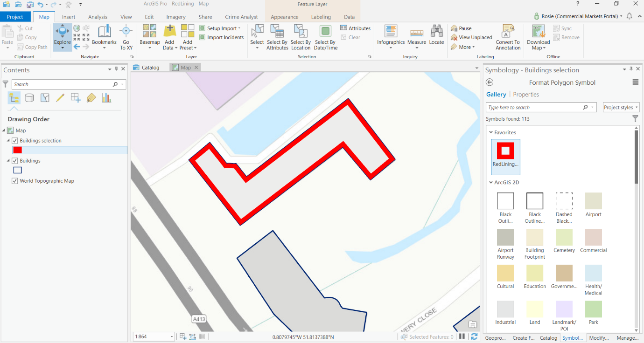This screenshot has height=343, width=644.
Task: Open the map scale dropdown
Action: pos(172,336)
